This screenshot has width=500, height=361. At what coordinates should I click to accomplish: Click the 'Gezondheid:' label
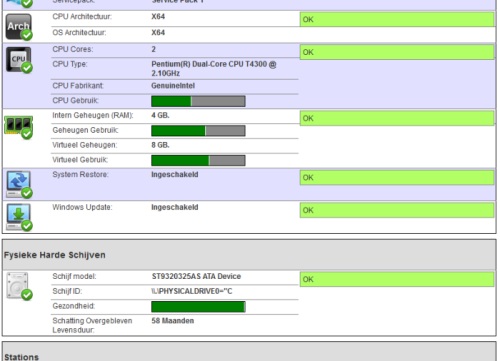click(x=74, y=306)
